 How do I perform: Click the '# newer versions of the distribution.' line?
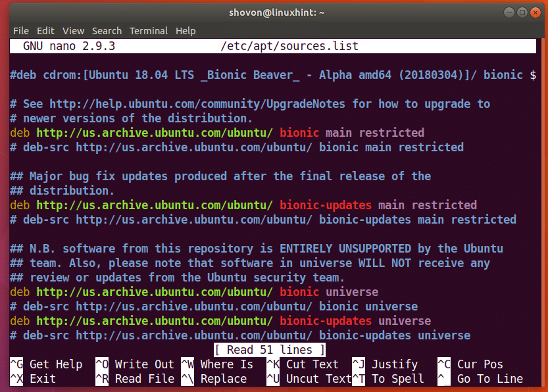tap(131, 118)
